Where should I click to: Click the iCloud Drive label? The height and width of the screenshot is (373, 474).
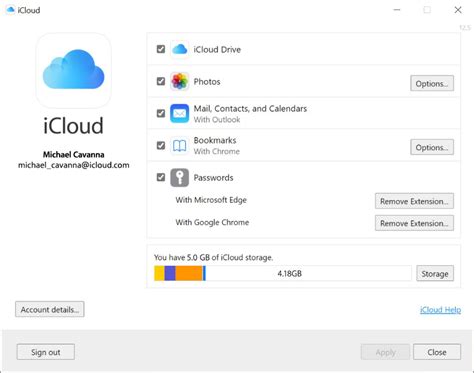(217, 50)
